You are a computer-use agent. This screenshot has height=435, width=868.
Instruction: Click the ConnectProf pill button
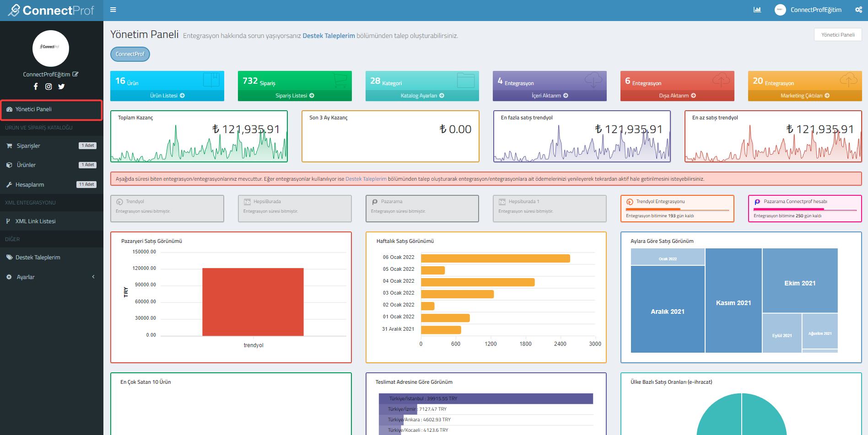click(130, 54)
